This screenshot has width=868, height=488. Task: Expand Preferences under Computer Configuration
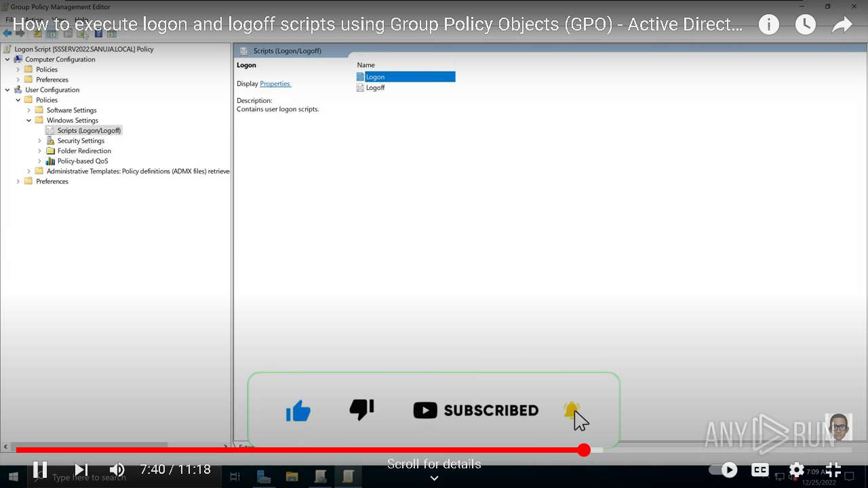(18, 79)
